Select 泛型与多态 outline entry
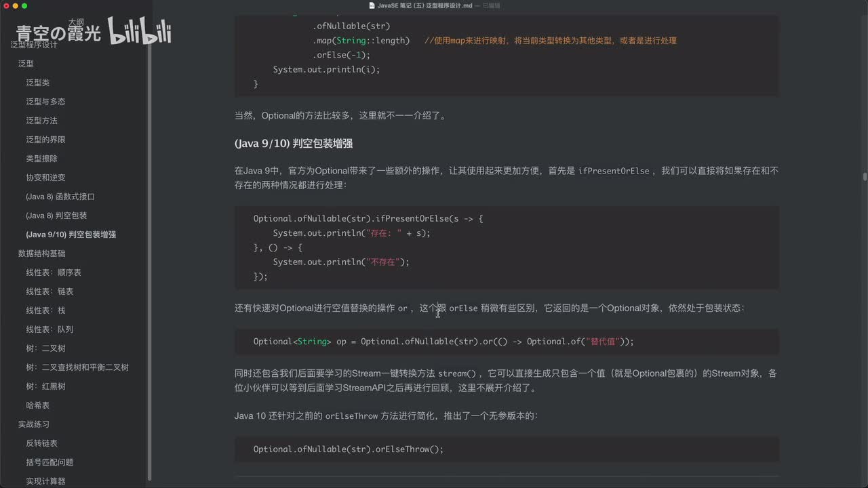 45,102
